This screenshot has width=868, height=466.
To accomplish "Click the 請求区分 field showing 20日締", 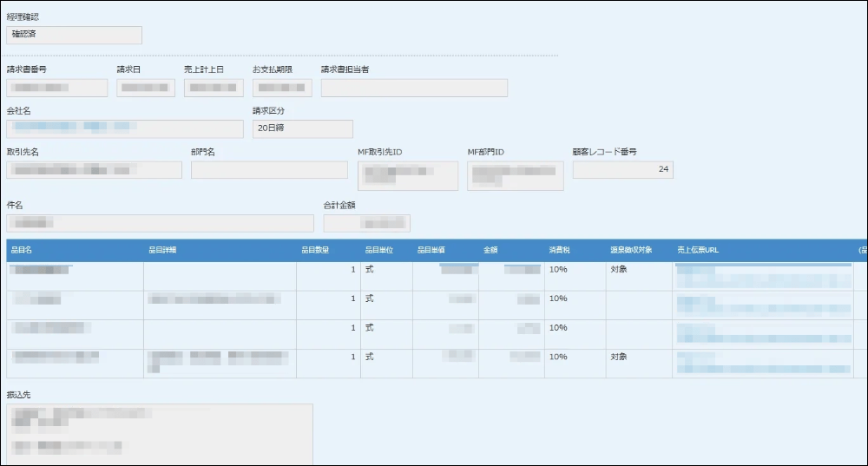I will (x=303, y=129).
